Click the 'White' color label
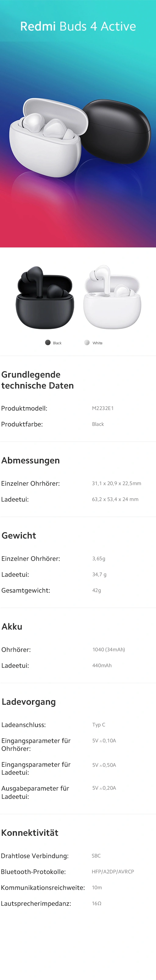 click(97, 343)
